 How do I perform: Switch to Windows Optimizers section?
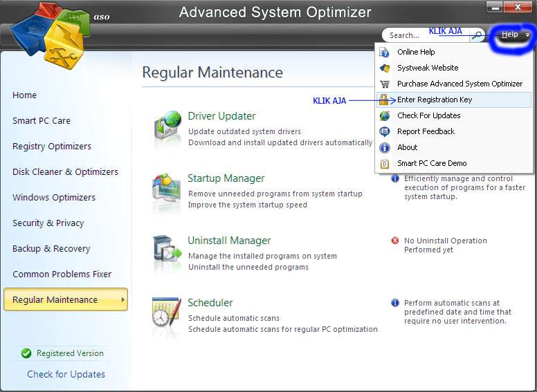(54, 197)
